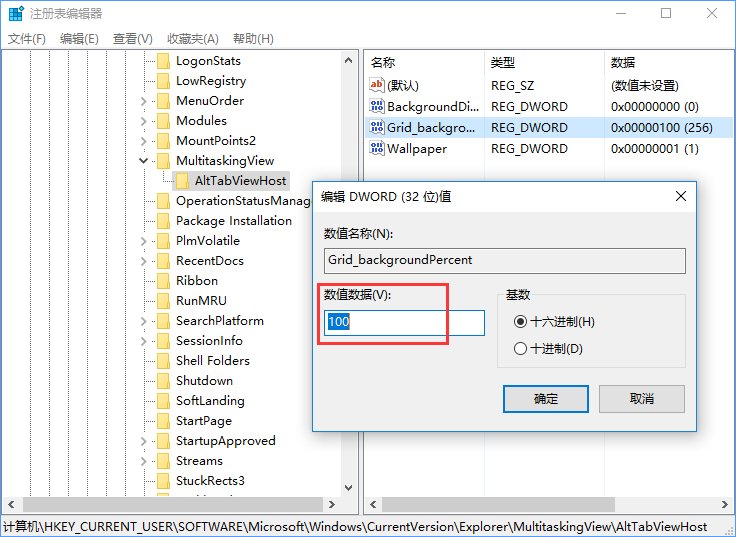
Task: Click the Grid_backgro... DWORD value icon
Action: pyautogui.click(x=377, y=128)
